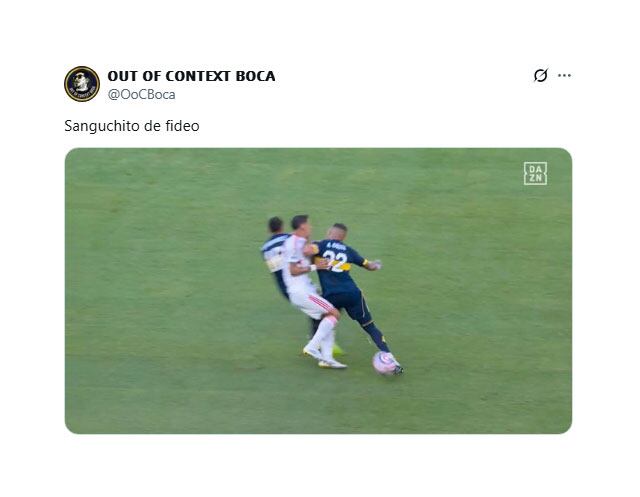The image size is (640, 497).
Task: Click the white-kit player's head
Action: click(300, 225)
